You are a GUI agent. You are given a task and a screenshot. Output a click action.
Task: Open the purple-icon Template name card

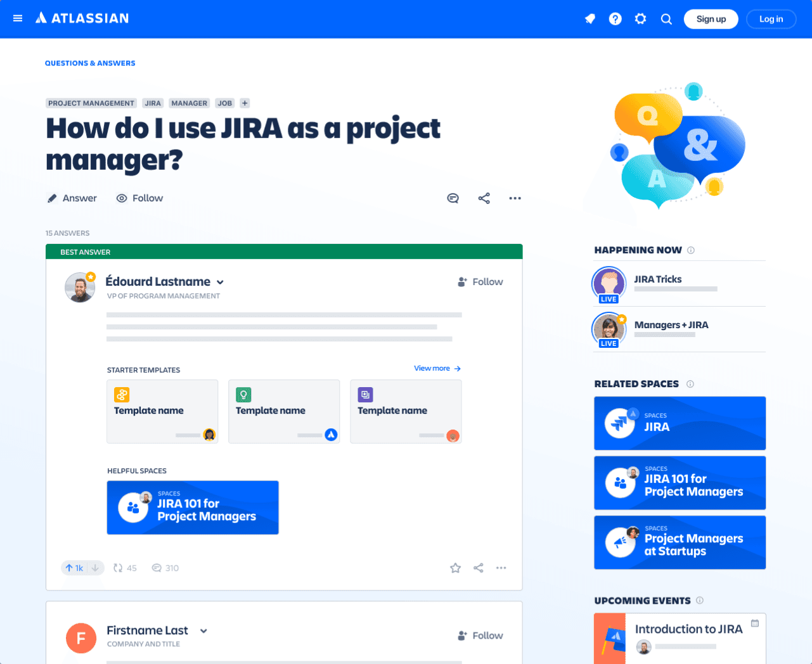pos(406,411)
